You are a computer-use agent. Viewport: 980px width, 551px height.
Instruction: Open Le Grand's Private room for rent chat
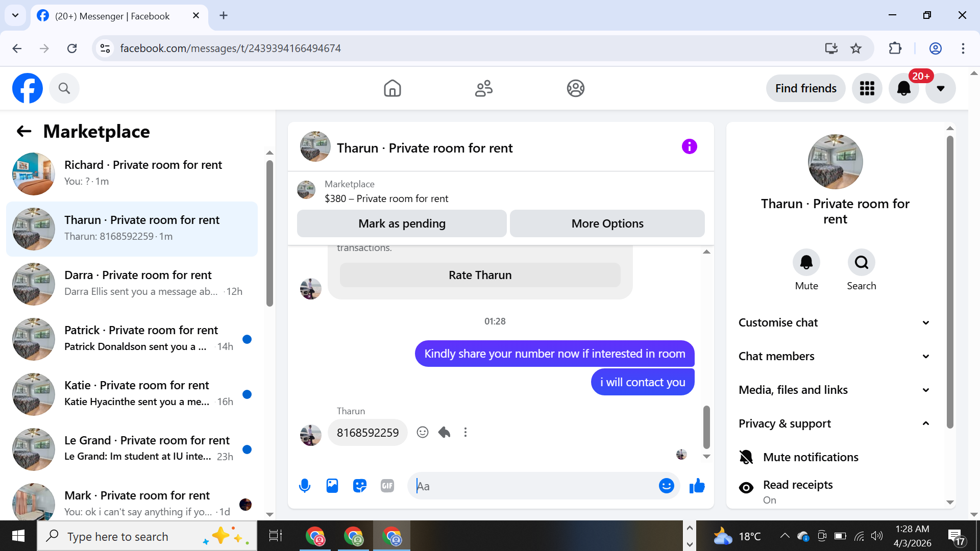132,449
